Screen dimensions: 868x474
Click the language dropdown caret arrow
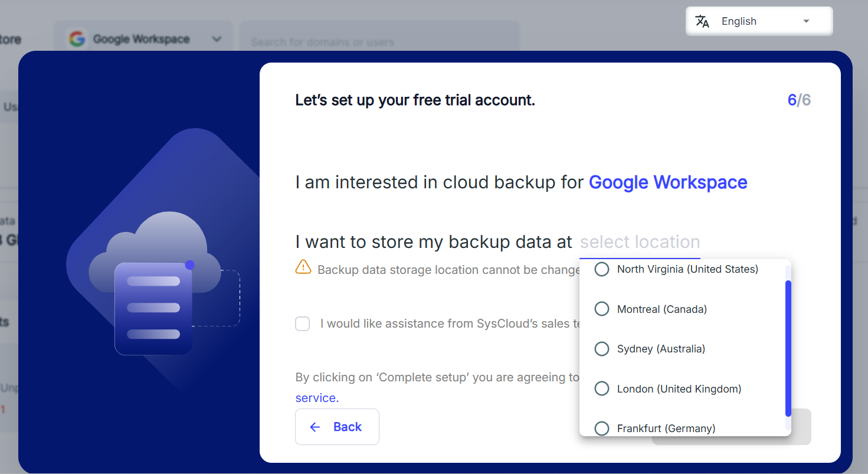pos(806,22)
